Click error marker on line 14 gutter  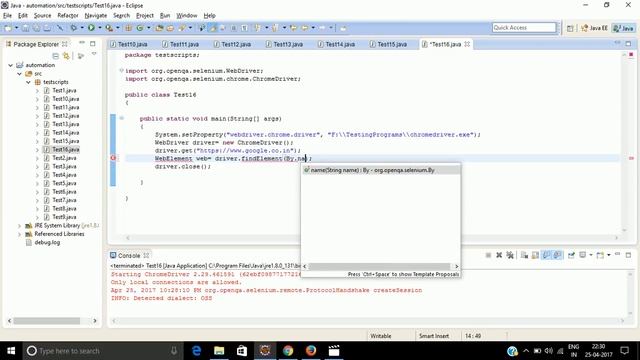coord(113,158)
